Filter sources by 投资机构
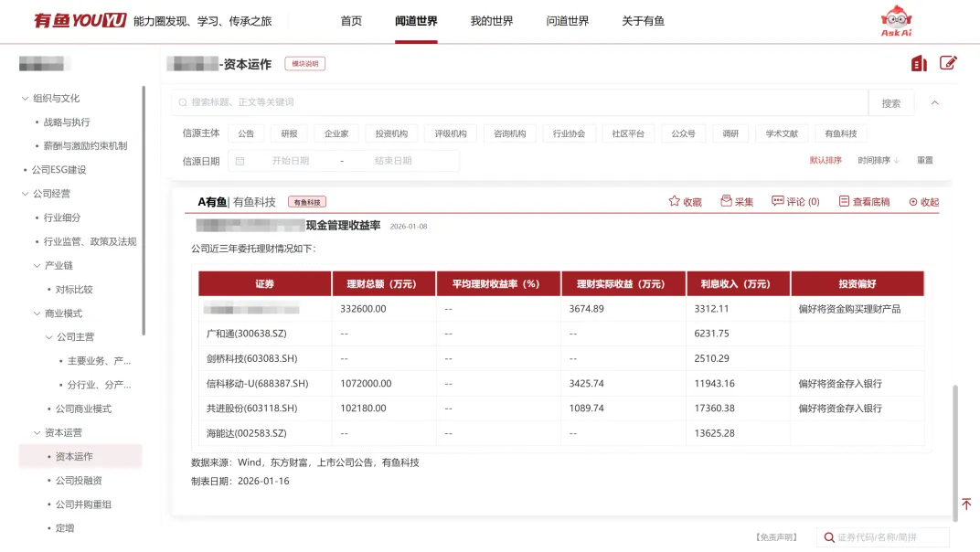Viewport: 980px width, 552px height. (391, 133)
